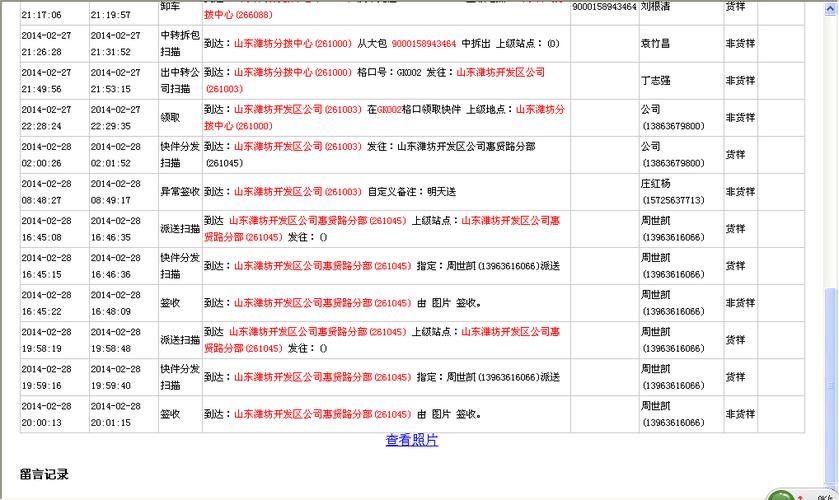Viewport: 839px width, 500px height.
Task: Click GK002 red text in the 领取 row
Action: click(x=388, y=109)
